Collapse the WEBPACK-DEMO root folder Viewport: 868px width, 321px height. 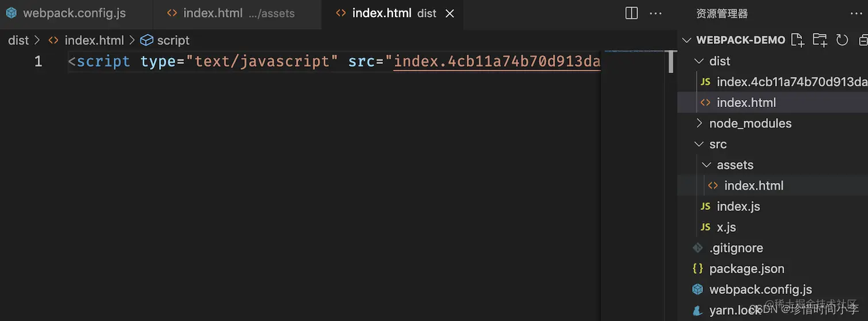(686, 40)
